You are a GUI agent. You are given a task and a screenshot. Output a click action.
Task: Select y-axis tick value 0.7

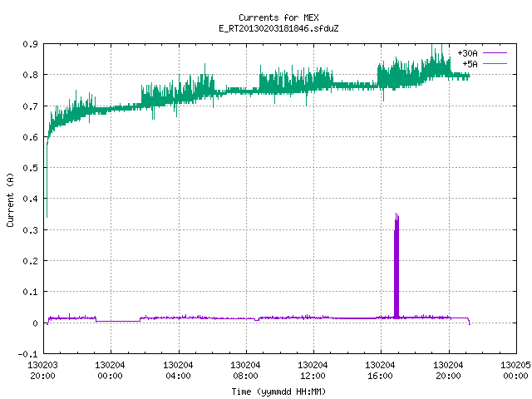[x=30, y=106]
